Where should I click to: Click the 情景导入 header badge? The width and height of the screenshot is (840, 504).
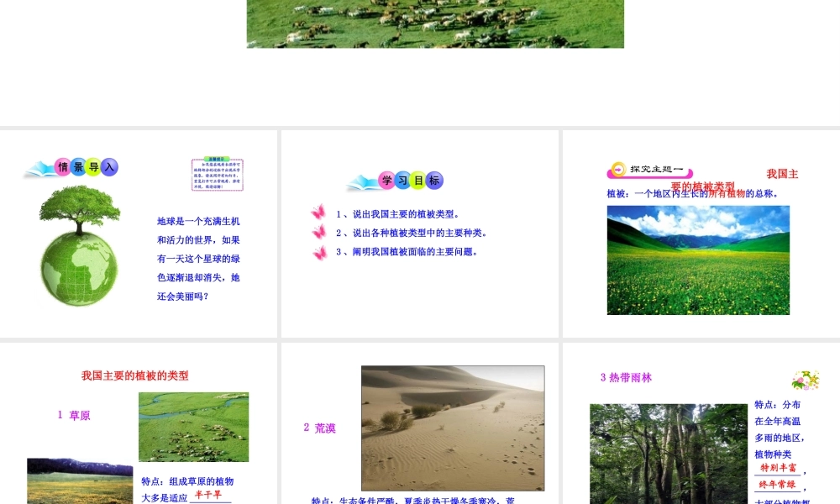71,168
